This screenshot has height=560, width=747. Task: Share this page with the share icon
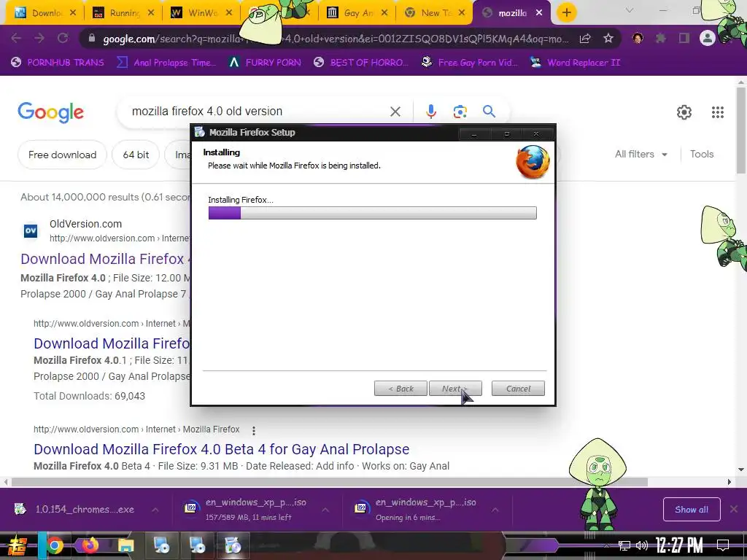tap(585, 39)
